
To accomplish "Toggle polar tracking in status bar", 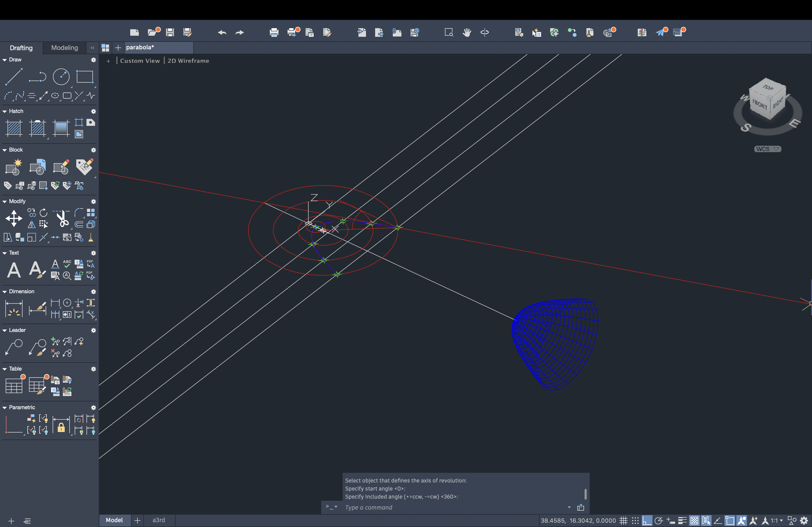I will [x=659, y=521].
